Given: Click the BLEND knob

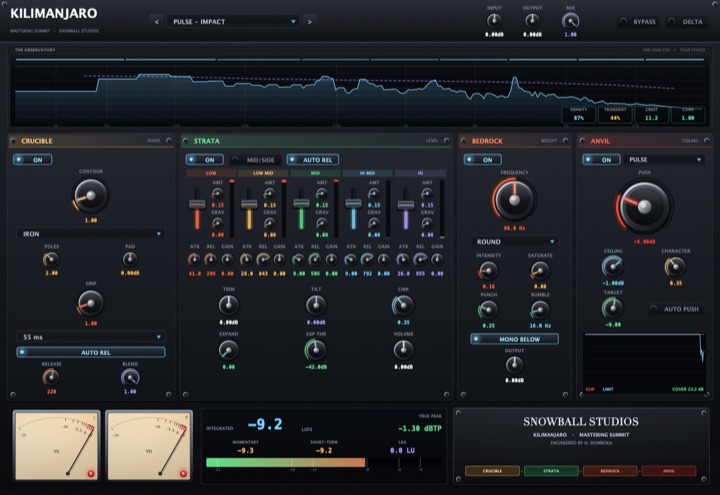Looking at the screenshot, I should [x=130, y=377].
